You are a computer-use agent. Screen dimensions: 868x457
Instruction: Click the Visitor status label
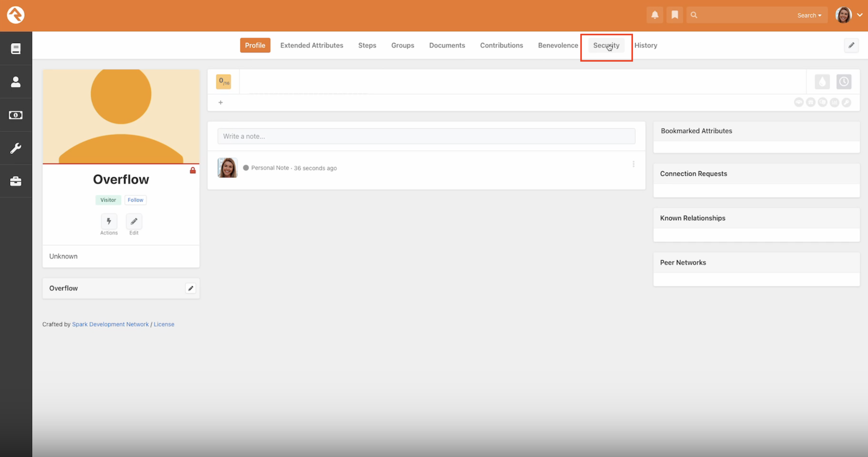click(108, 200)
